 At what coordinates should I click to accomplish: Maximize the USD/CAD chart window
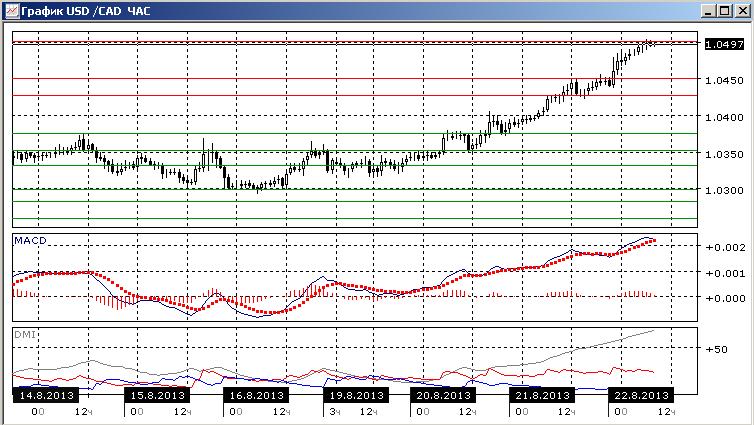725,11
